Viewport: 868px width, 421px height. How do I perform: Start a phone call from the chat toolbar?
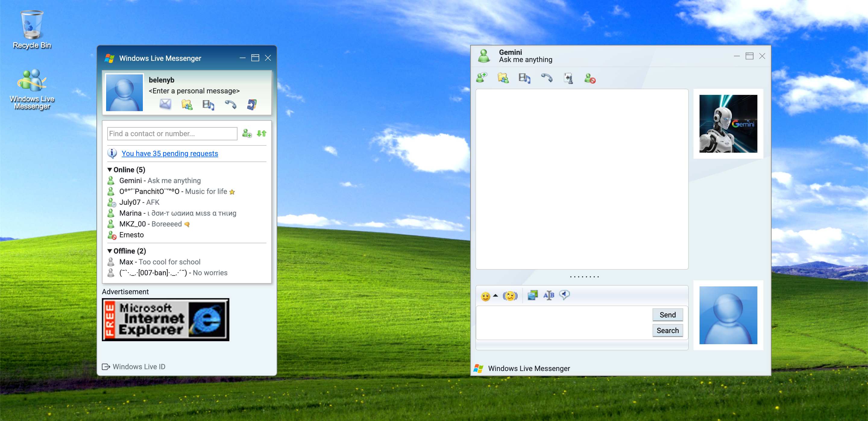[547, 78]
